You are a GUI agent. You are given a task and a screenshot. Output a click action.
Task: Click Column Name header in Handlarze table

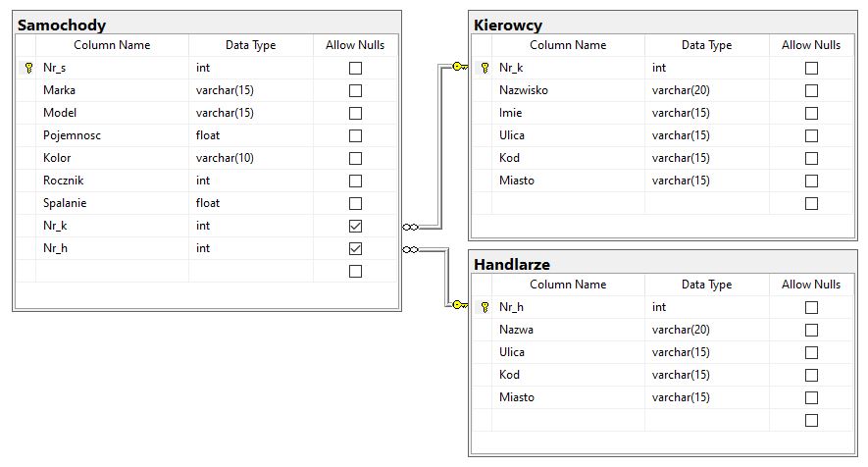[568, 285]
